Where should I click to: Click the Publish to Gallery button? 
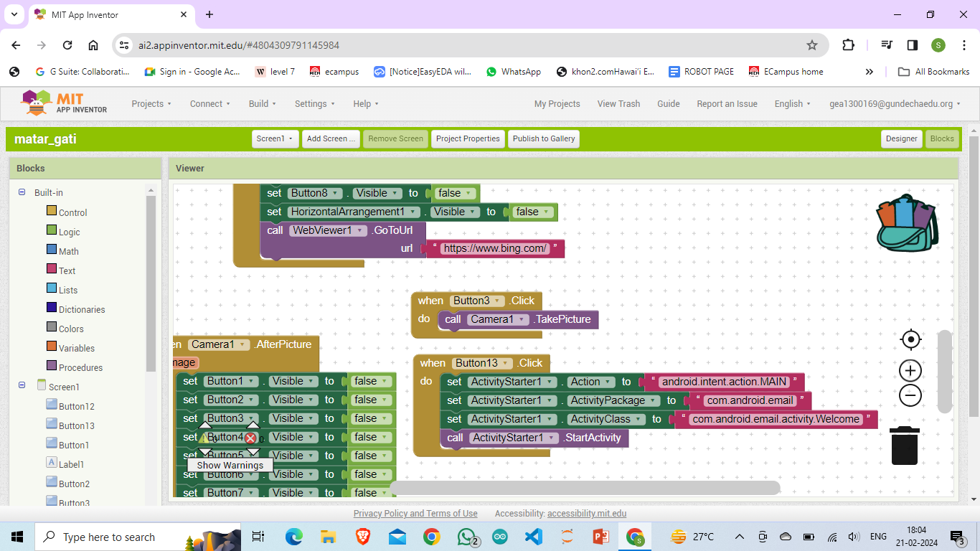tap(543, 138)
